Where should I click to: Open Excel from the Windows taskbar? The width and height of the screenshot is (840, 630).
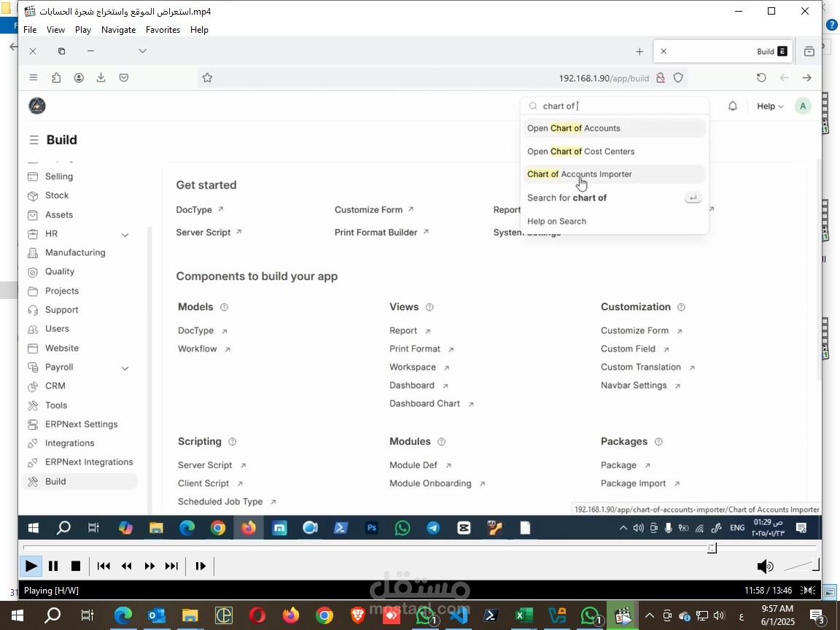(x=524, y=615)
